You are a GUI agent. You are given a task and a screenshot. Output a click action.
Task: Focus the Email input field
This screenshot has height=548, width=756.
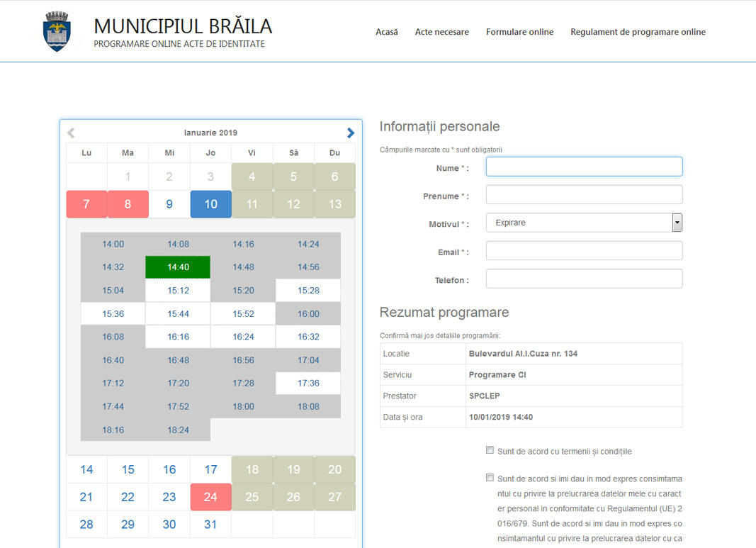click(584, 251)
